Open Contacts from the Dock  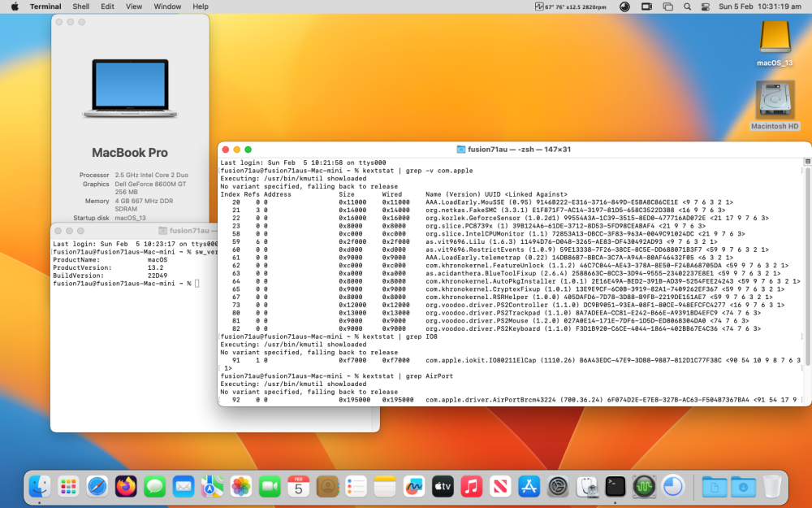tap(327, 487)
